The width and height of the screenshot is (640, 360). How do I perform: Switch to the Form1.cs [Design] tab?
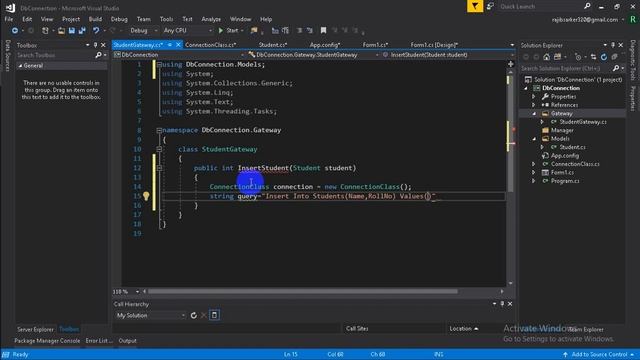434,45
